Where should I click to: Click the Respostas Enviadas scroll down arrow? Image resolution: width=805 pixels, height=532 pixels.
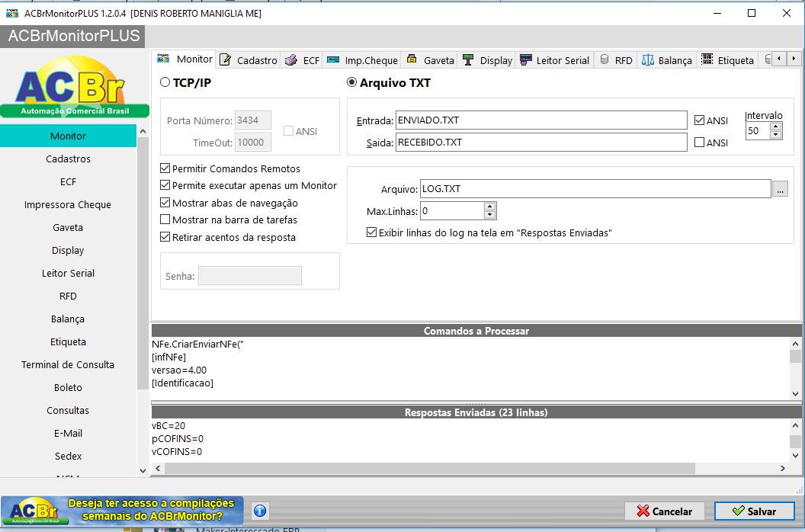coord(795,455)
